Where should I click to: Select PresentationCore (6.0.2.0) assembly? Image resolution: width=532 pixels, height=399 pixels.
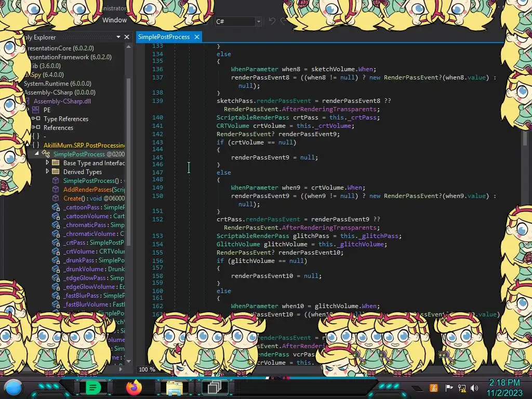pos(60,48)
